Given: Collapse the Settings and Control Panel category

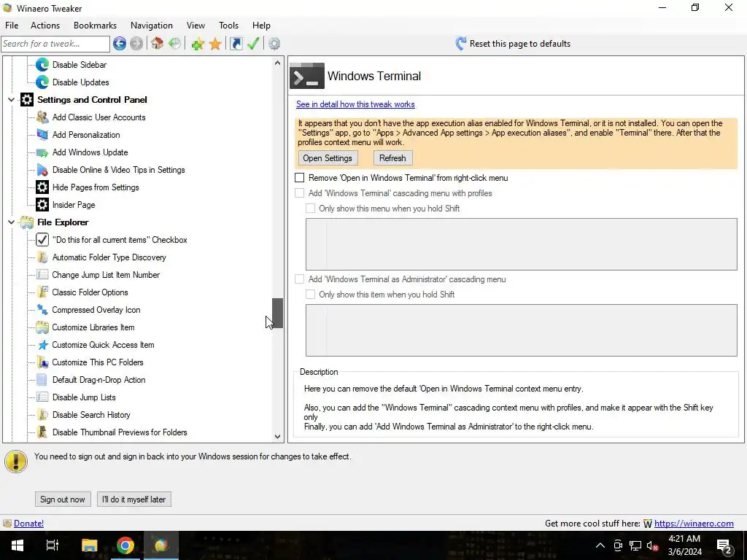Looking at the screenshot, I should (x=12, y=100).
